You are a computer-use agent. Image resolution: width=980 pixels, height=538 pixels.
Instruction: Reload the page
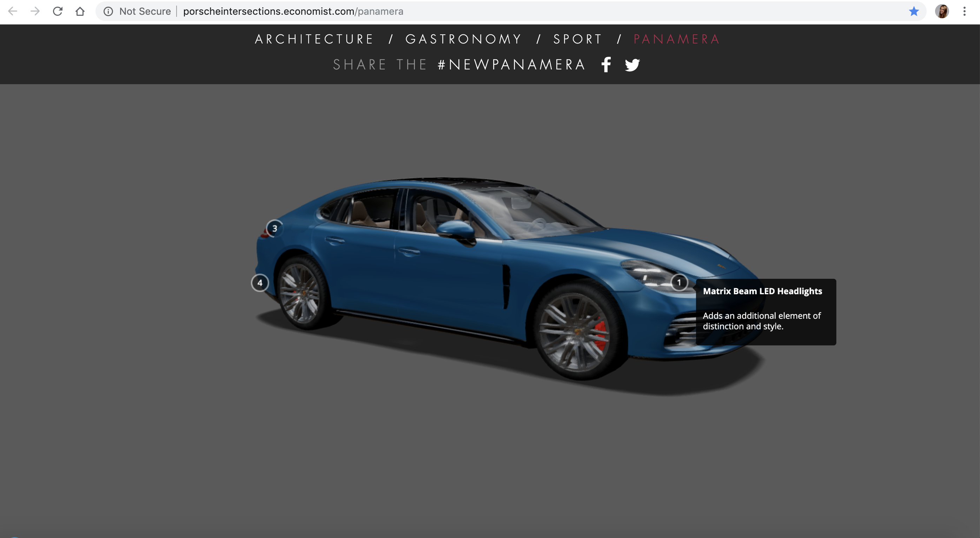click(x=58, y=12)
